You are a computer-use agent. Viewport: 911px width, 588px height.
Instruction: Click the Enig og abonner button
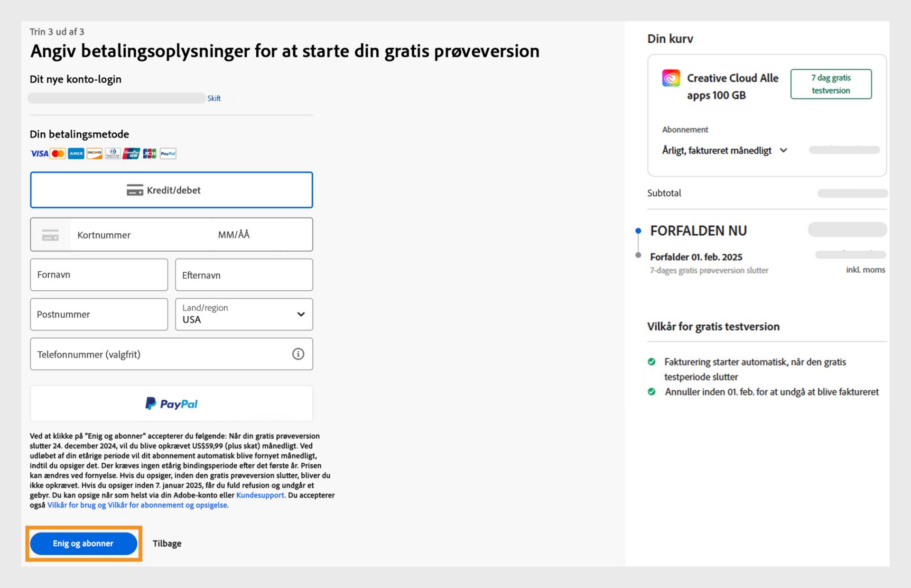coord(84,543)
